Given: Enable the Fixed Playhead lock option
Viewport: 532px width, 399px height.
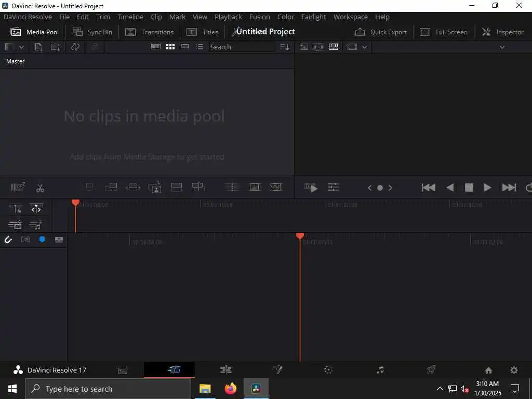Looking at the screenshot, I should (x=15, y=209).
